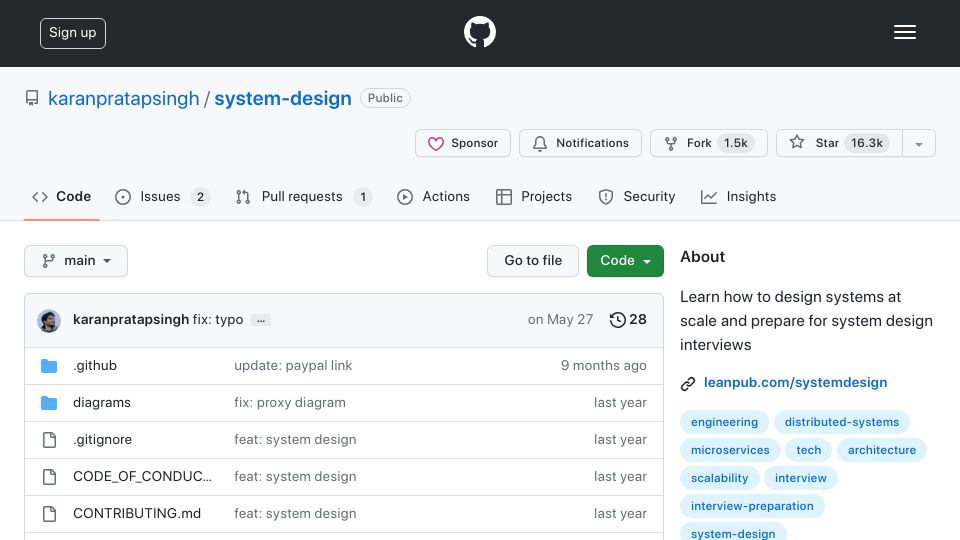The width and height of the screenshot is (960, 540).
Task: Click the repository book icon beside karanpratapsingh
Action: [32, 98]
